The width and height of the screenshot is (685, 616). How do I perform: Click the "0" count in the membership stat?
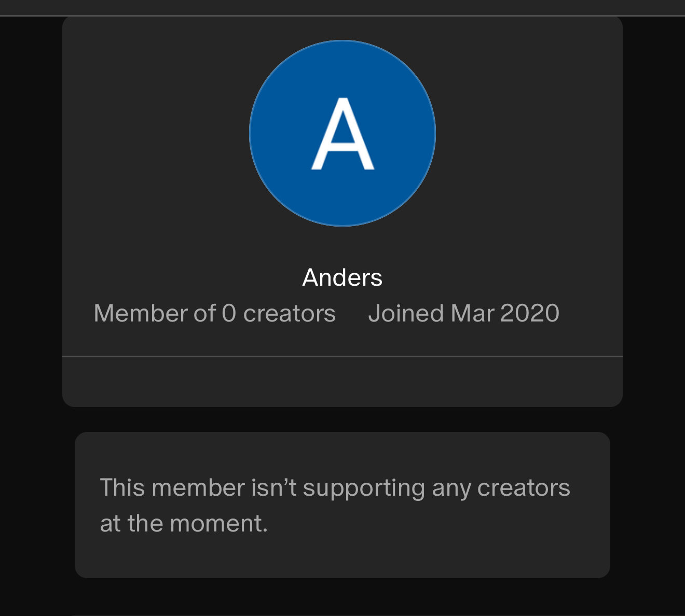(229, 313)
